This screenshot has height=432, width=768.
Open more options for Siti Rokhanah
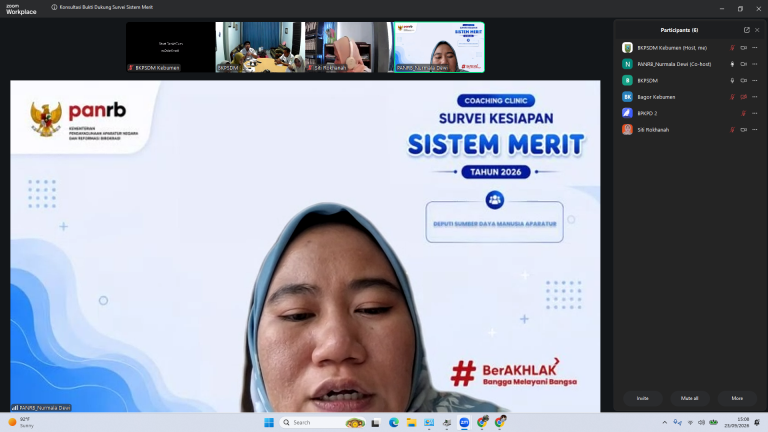755,130
